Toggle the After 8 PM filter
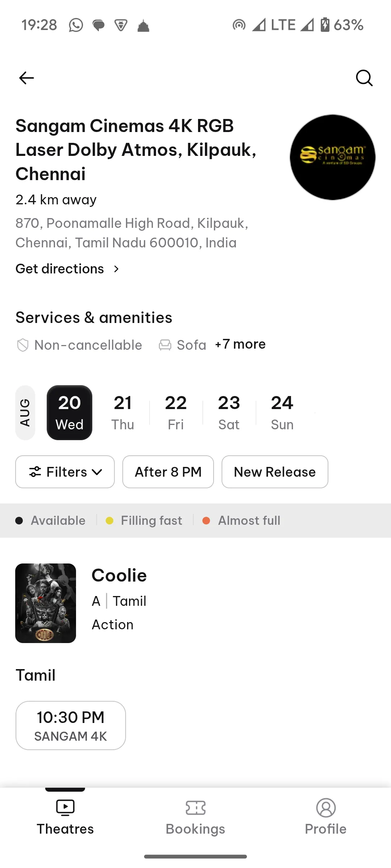 pyautogui.click(x=168, y=472)
